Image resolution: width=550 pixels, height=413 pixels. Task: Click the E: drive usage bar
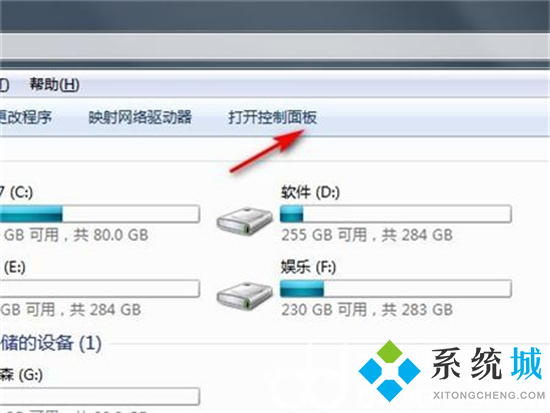[100, 288]
